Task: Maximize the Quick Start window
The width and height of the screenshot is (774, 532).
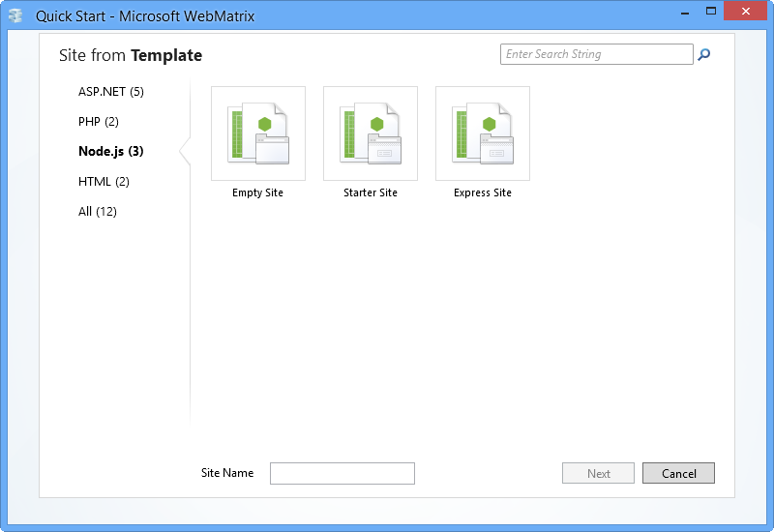Action: tap(711, 11)
